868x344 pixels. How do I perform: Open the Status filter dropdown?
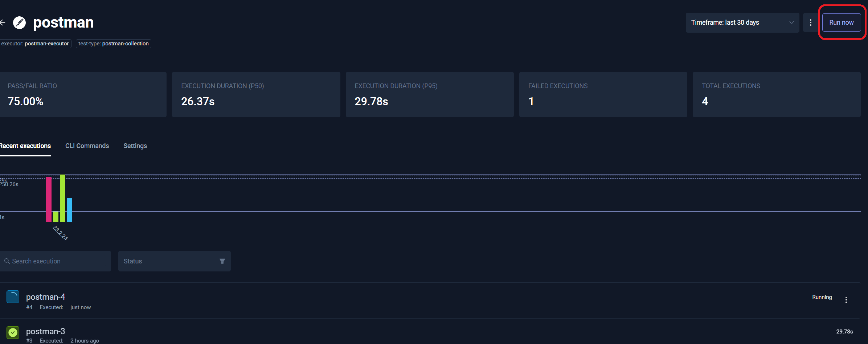[x=174, y=261]
